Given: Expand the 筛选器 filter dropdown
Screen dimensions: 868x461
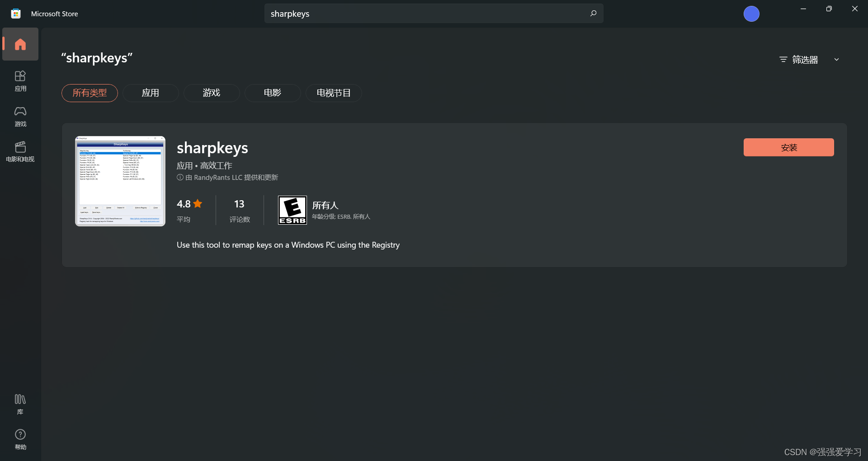Looking at the screenshot, I should coord(809,60).
